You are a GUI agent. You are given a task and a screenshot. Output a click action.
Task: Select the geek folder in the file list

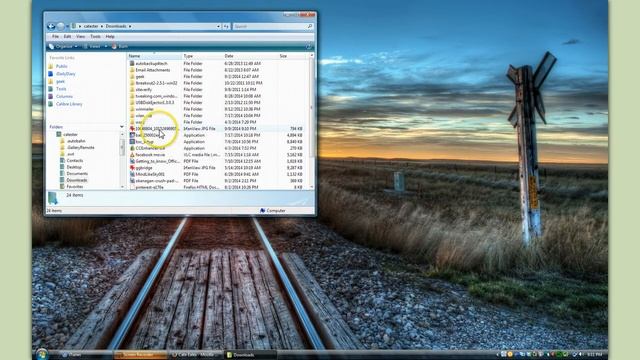pyautogui.click(x=140, y=76)
